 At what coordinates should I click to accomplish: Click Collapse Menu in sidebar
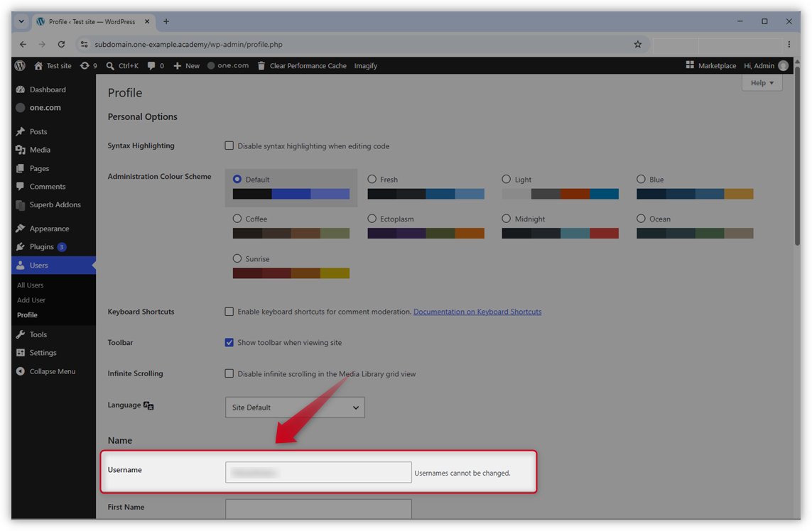pos(53,371)
